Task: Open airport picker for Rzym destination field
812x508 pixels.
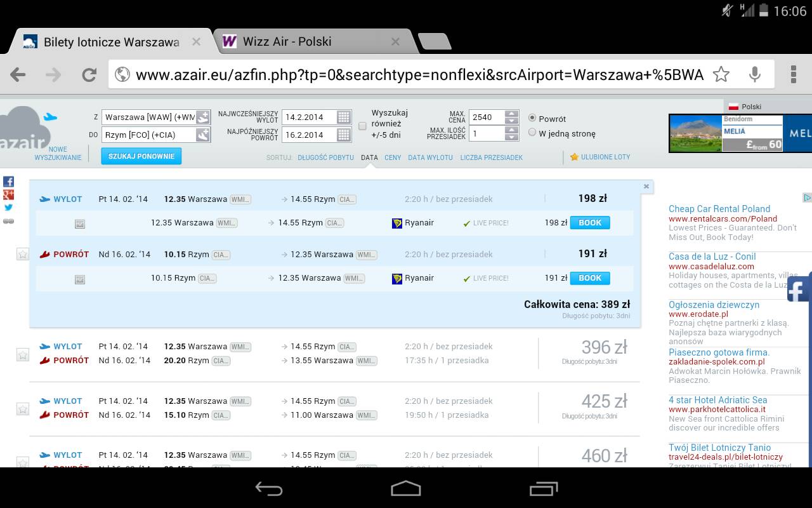Action: pyautogui.click(x=203, y=135)
